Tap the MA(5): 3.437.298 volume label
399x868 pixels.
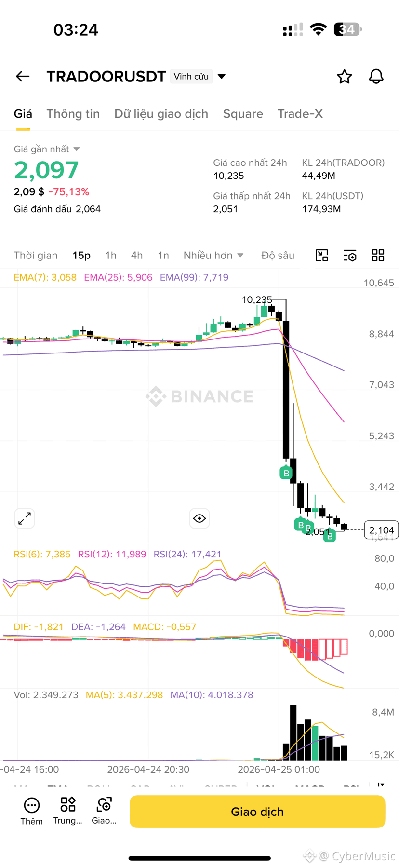[x=124, y=695]
